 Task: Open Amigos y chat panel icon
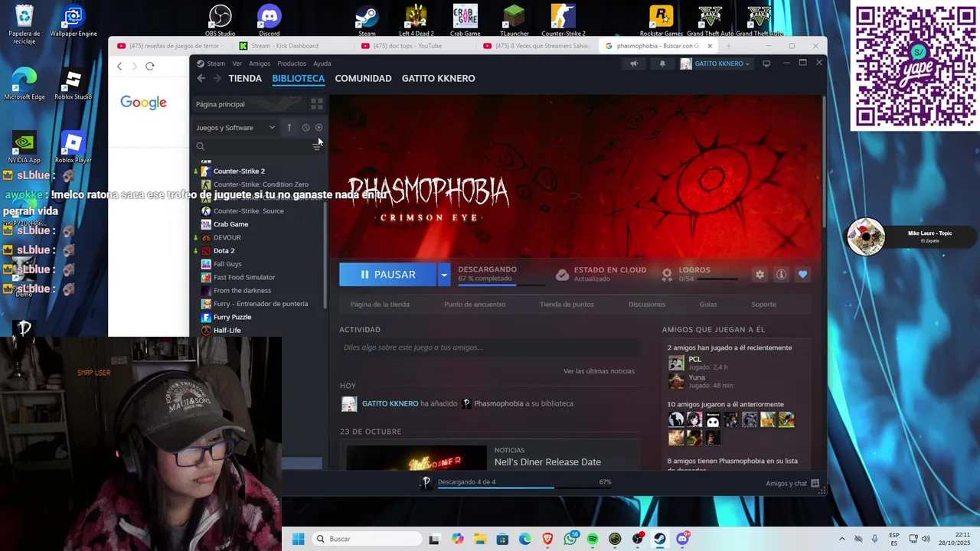tap(815, 483)
